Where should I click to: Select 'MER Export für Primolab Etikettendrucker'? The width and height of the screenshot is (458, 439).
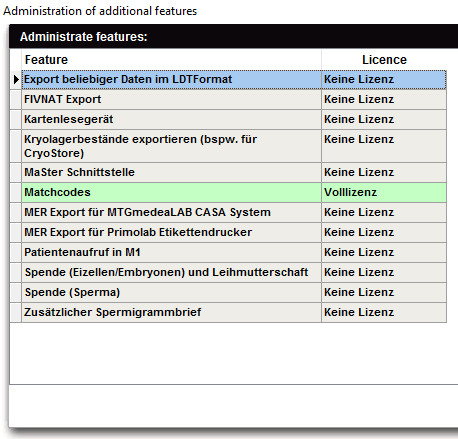pyautogui.click(x=171, y=232)
